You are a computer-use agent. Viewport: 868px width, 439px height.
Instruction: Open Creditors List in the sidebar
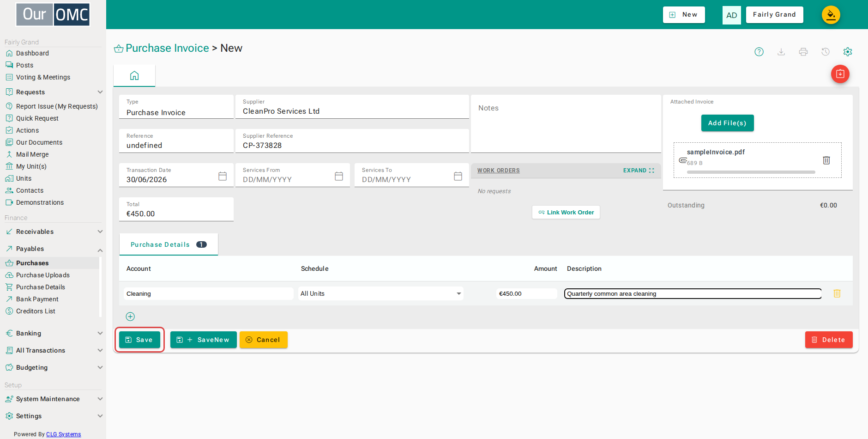tap(36, 311)
